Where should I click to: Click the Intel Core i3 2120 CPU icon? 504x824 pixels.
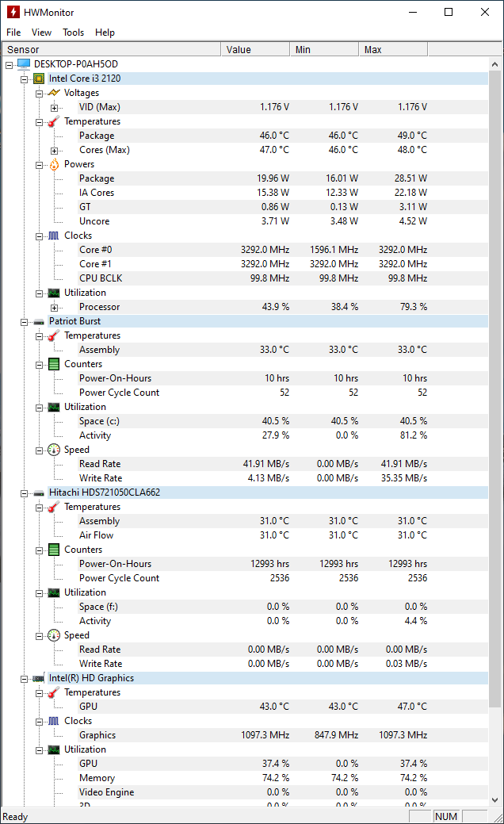point(39,79)
